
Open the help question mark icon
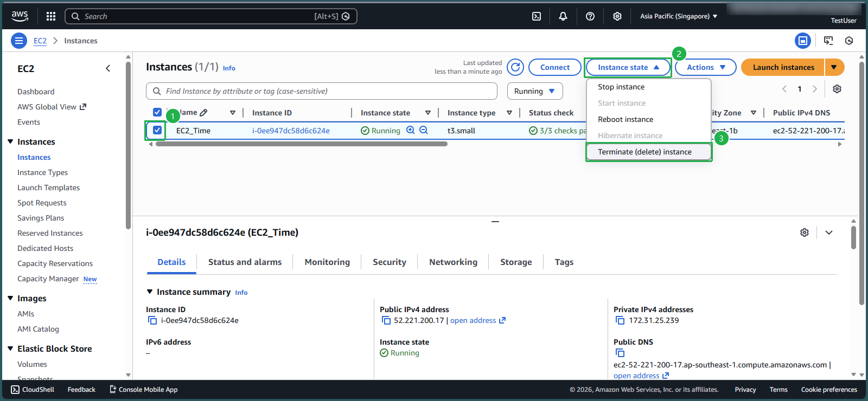590,16
